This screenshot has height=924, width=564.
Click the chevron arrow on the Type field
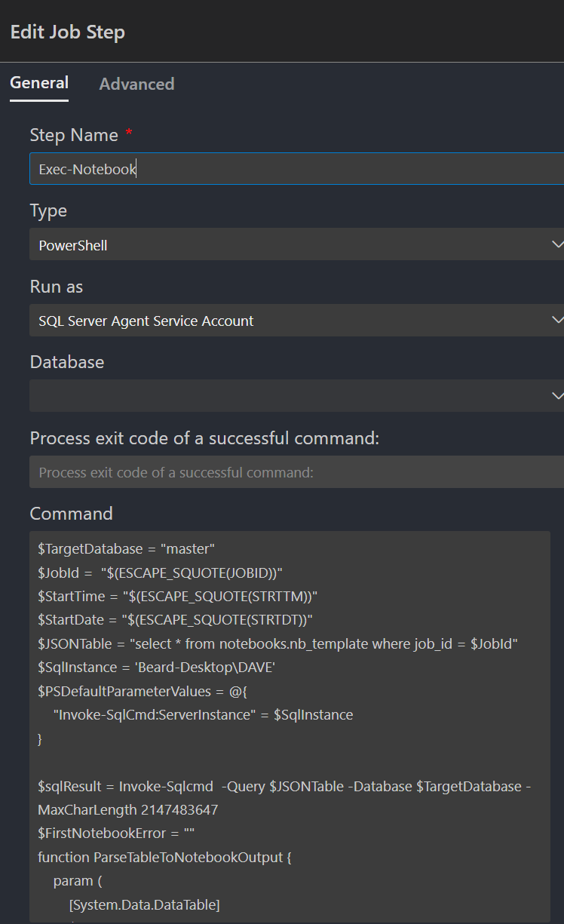(556, 244)
